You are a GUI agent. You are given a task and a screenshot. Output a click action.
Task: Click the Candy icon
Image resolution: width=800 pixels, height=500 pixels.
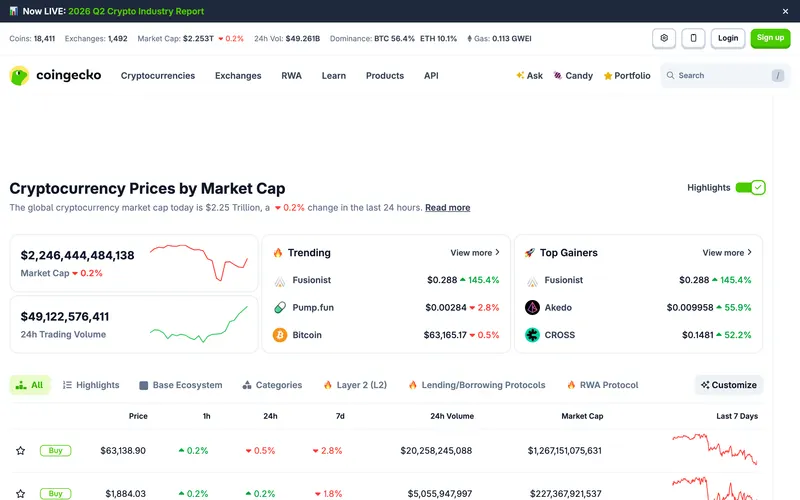[x=558, y=76]
